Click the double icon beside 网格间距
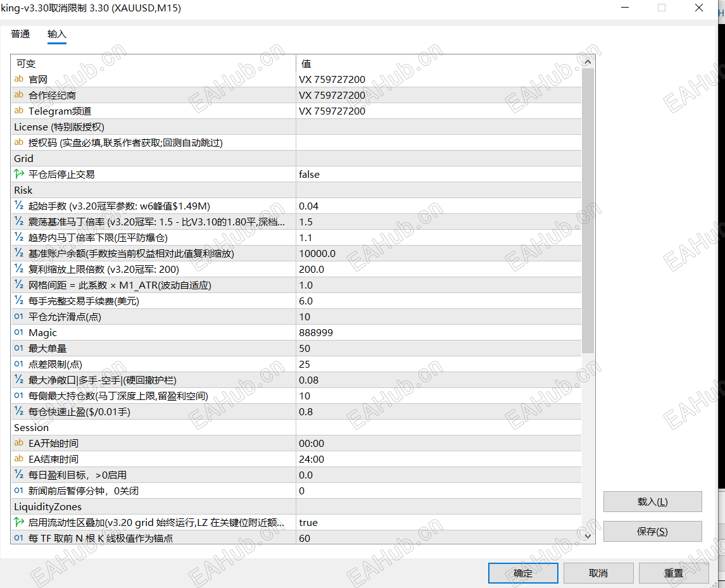Screen dimensions: 725x588 tap(18, 285)
